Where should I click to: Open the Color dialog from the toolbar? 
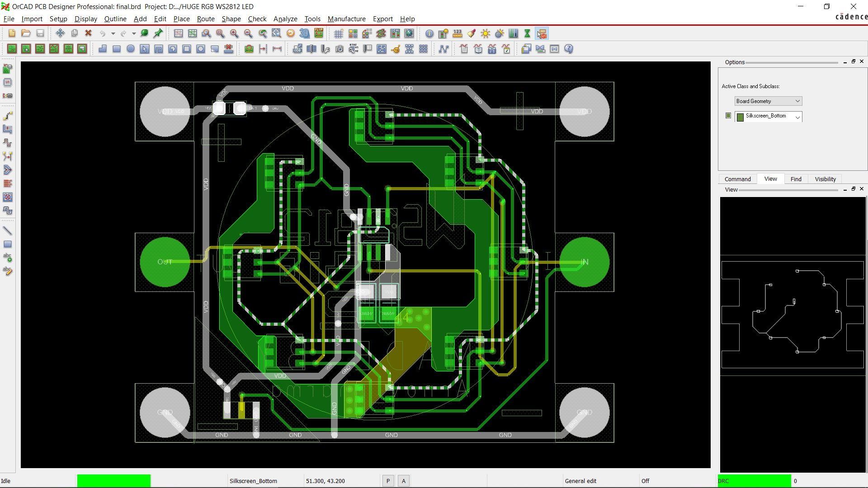pos(472,33)
